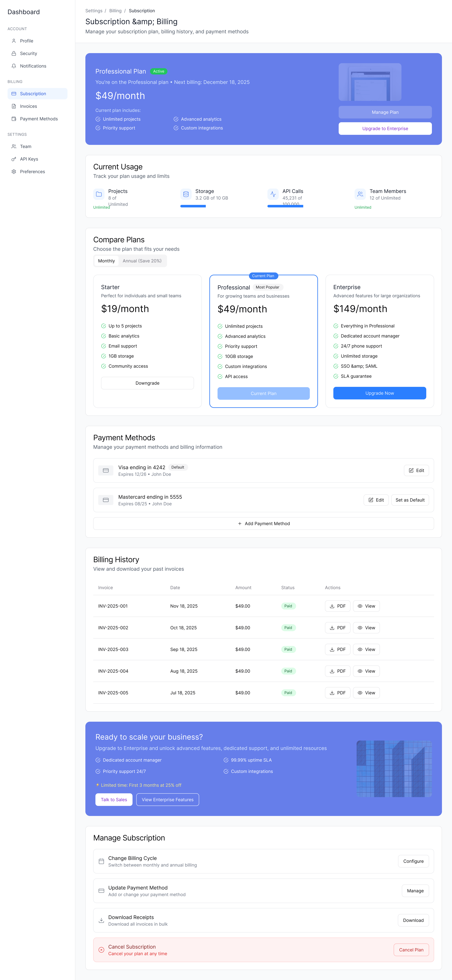Navigate to Team settings in sidebar
The image size is (452, 980).
[14, 146]
